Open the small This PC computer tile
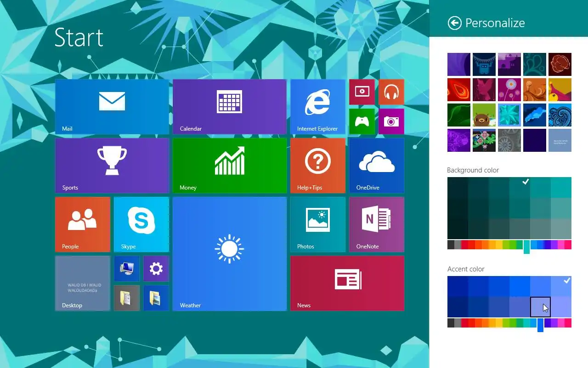Image resolution: width=588 pixels, height=368 pixels. (127, 269)
